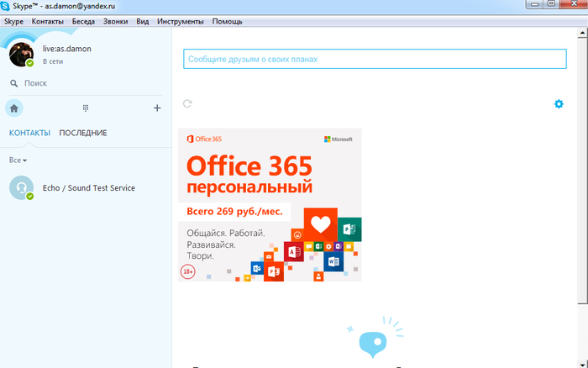Click the search magnifier icon
The width and height of the screenshot is (588, 368).
click(x=14, y=83)
